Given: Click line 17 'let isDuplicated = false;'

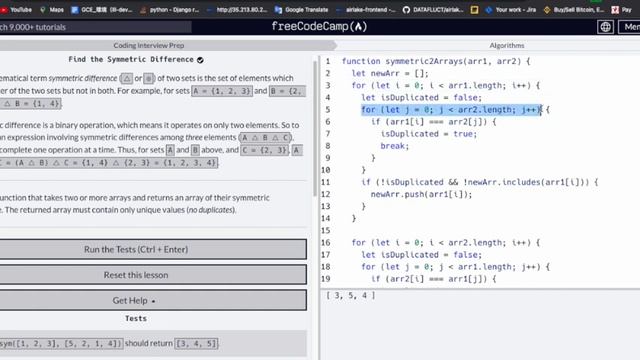Looking at the screenshot, I should (421, 255).
